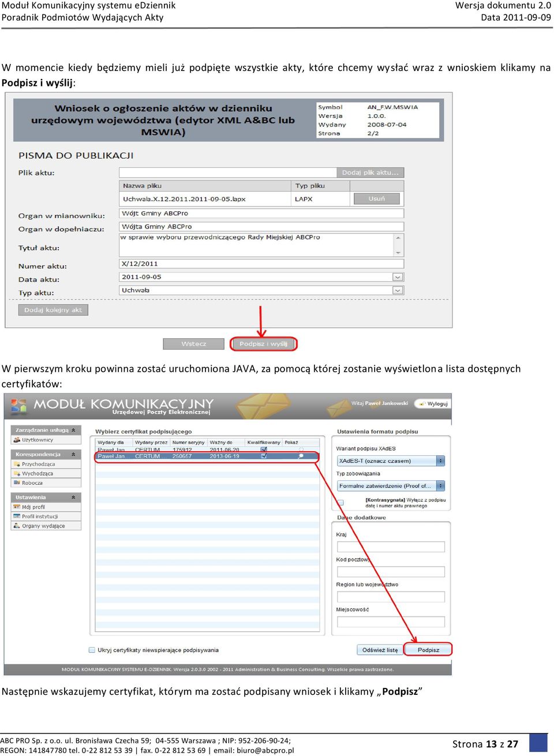Image resolution: width=554 pixels, height=756 pixels.
Task: Tick the Kontrasygnata checkbox
Action: (x=340, y=503)
